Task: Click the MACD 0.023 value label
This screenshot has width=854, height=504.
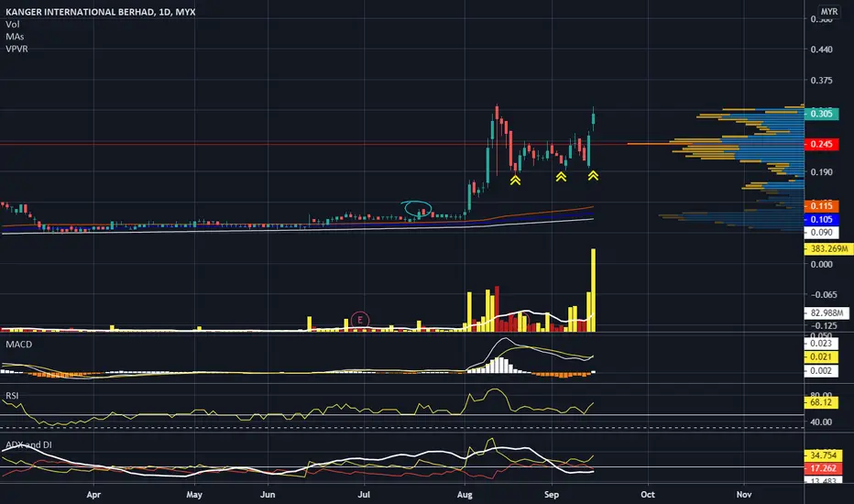Action: point(821,344)
